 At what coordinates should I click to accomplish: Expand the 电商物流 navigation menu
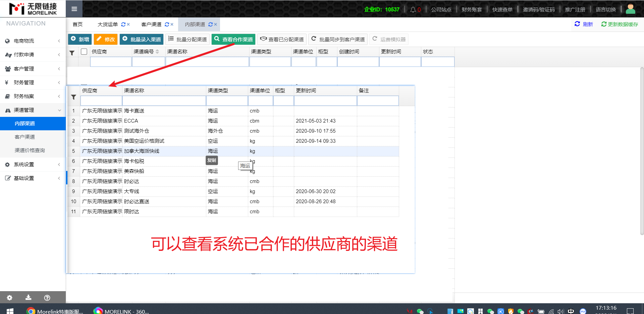tap(33, 41)
